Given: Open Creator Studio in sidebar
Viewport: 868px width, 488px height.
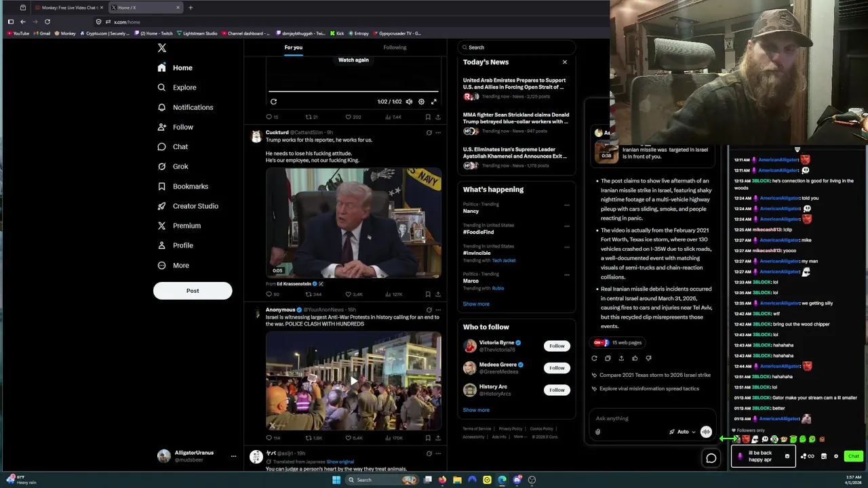Looking at the screenshot, I should (188, 206).
